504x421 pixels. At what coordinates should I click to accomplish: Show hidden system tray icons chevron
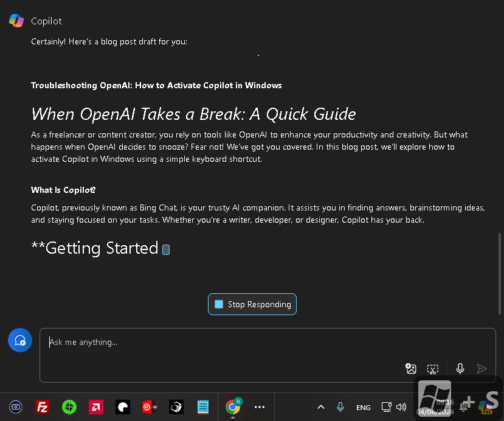(321, 407)
